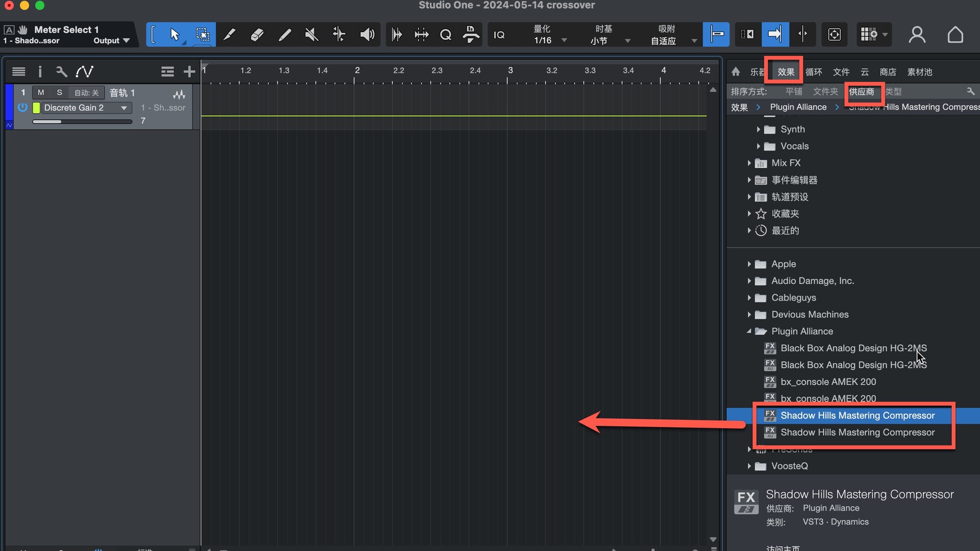Switch to the 素材池 Pool tab
Screen dimensions: 980x551
920,72
